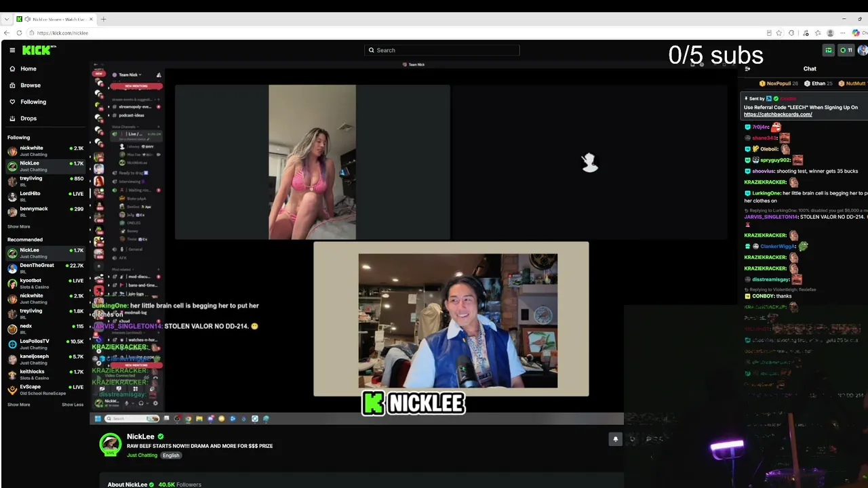
Task: Click the Browse icon in the sidebar
Action: 12,85
